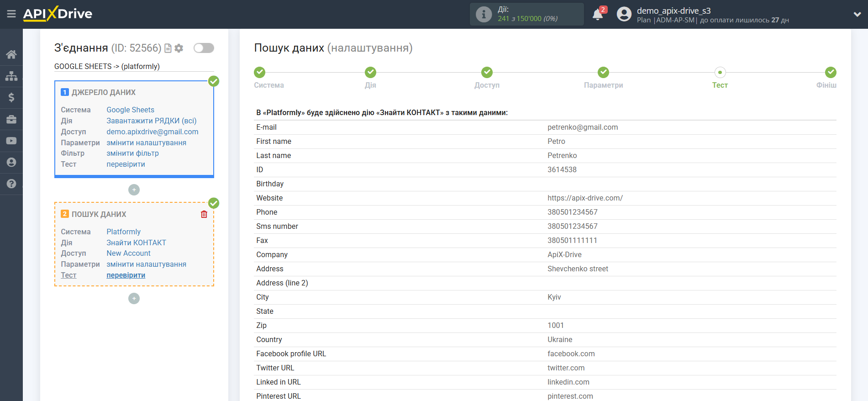Viewport: 868px width, 401px height.
Task: Click the Ukraine country value
Action: click(x=560, y=340)
